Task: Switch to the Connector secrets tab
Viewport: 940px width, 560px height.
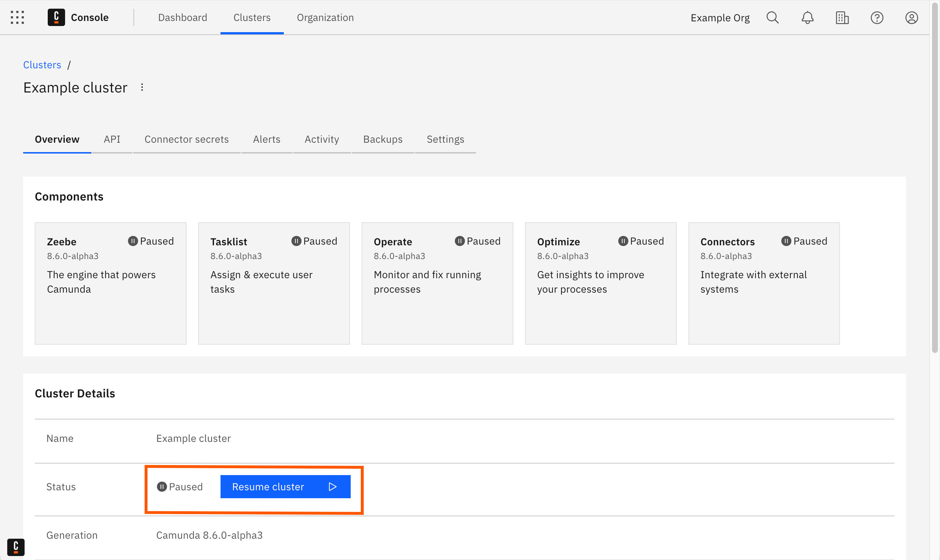Action: click(x=187, y=139)
